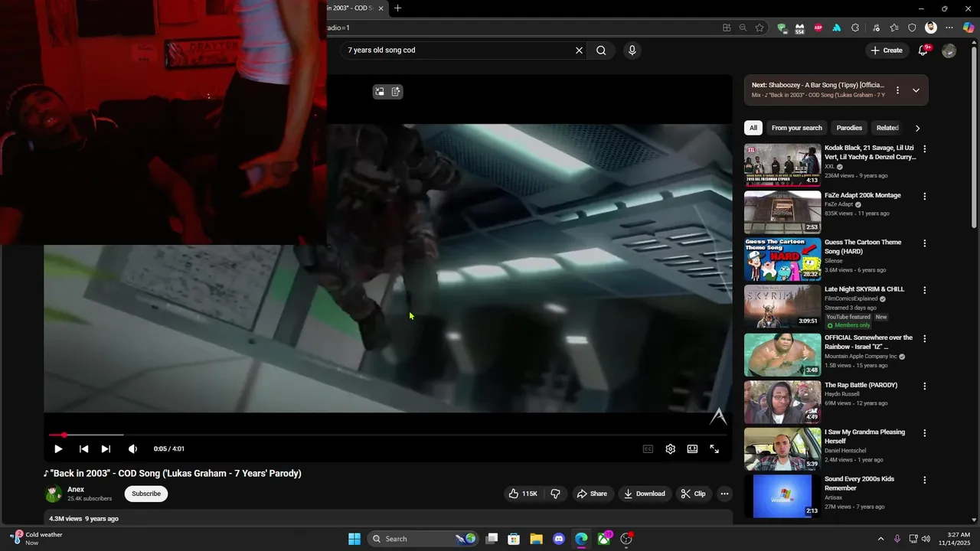Open File Explorer from taskbar
This screenshot has height=551, width=980.
536,539
